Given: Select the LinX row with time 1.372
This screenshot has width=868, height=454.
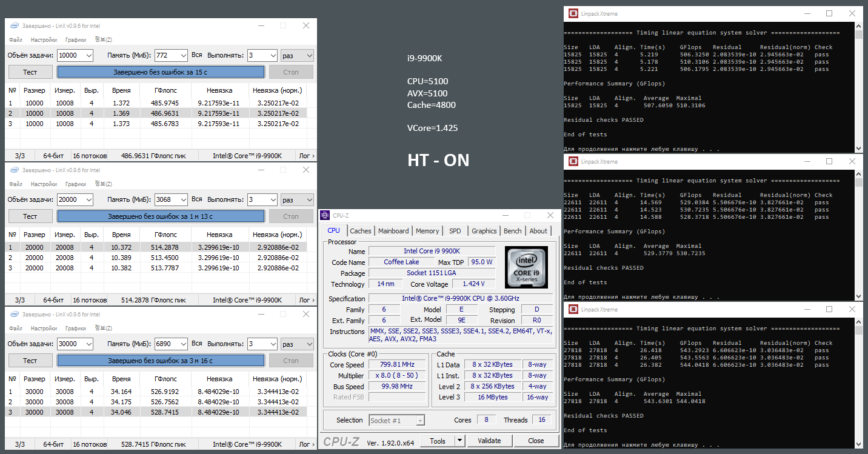Looking at the screenshot, I should point(156,103).
